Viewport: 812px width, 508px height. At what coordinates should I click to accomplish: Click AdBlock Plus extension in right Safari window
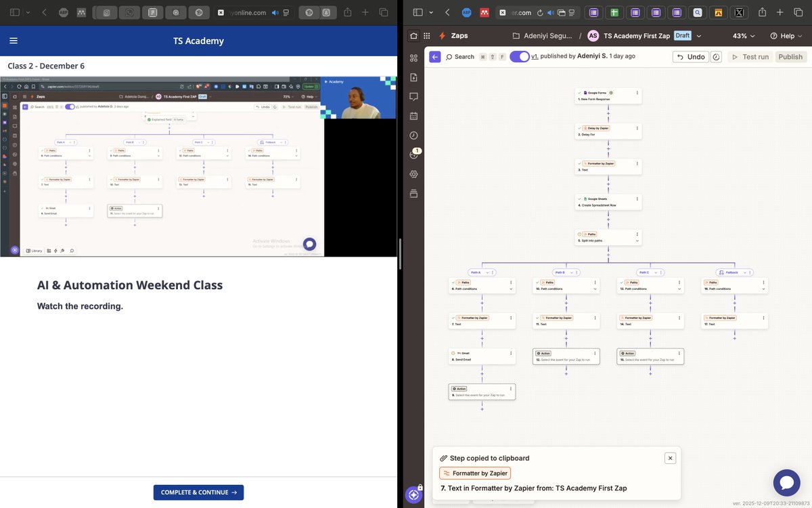point(466,12)
